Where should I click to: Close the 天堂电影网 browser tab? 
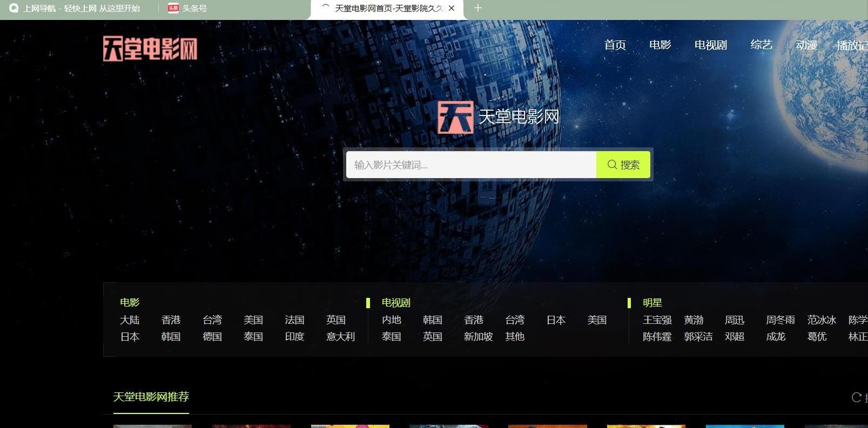[452, 8]
